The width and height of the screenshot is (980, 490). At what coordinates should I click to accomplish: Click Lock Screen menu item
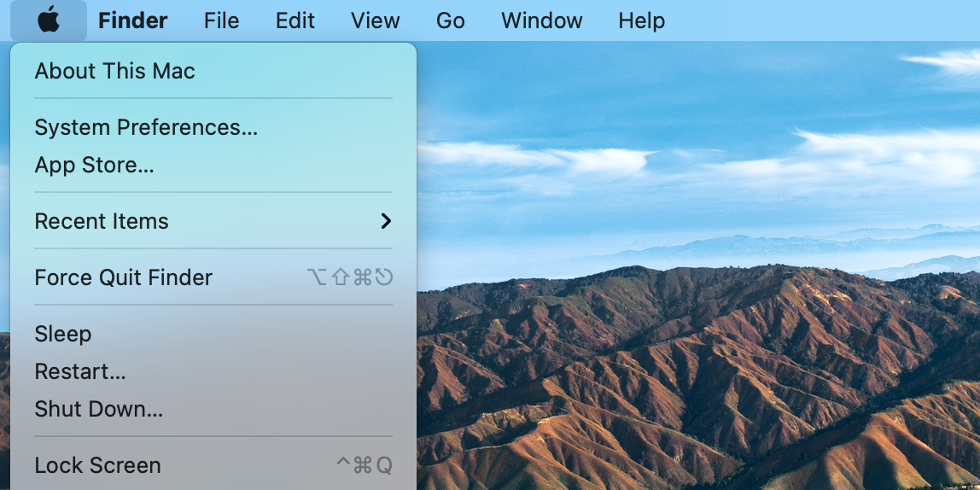[x=97, y=465]
